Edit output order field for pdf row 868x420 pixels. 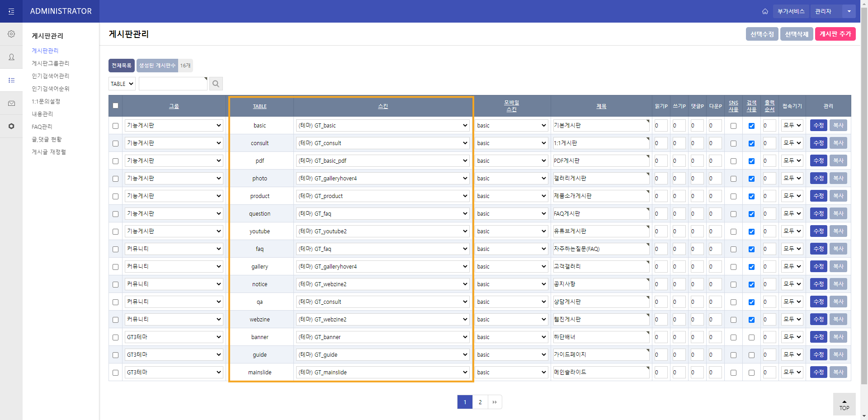coord(769,160)
